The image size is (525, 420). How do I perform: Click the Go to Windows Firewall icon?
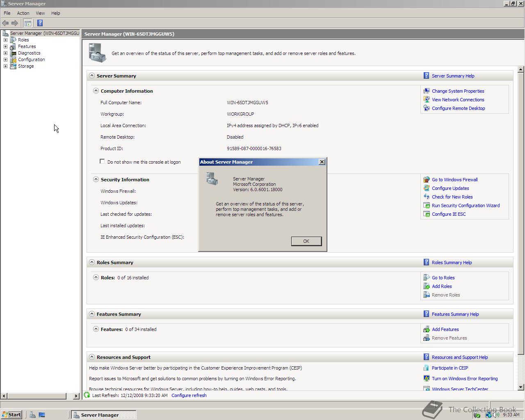(x=427, y=180)
